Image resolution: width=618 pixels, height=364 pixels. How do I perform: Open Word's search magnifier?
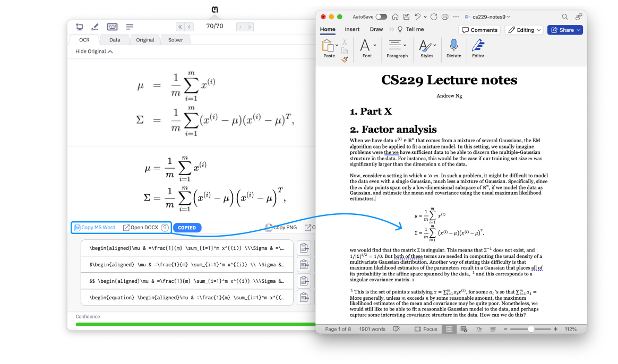pos(564,16)
